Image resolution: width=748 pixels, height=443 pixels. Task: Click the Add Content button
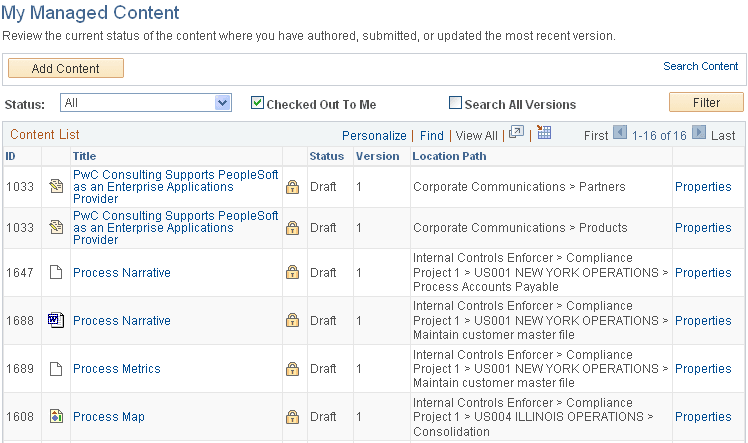[x=66, y=68]
